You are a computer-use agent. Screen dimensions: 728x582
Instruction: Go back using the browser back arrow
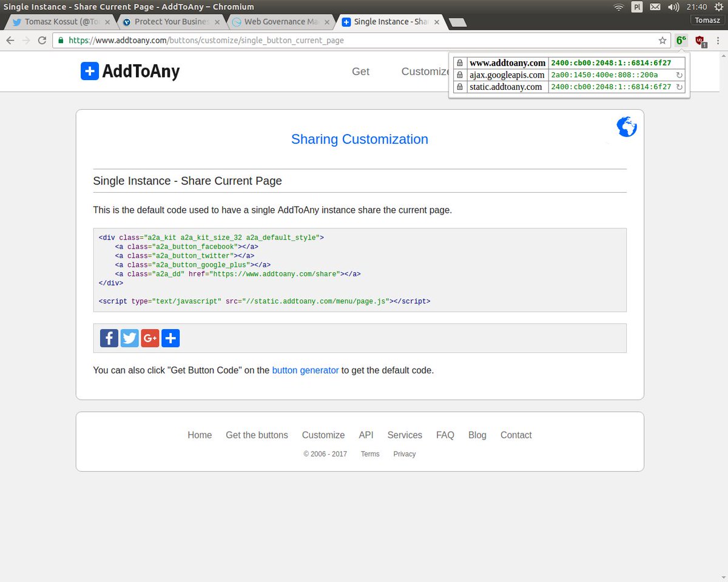pos(10,41)
